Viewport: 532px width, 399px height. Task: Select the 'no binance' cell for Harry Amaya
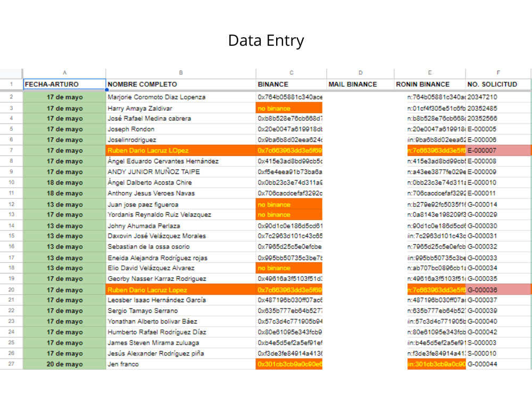coord(289,108)
